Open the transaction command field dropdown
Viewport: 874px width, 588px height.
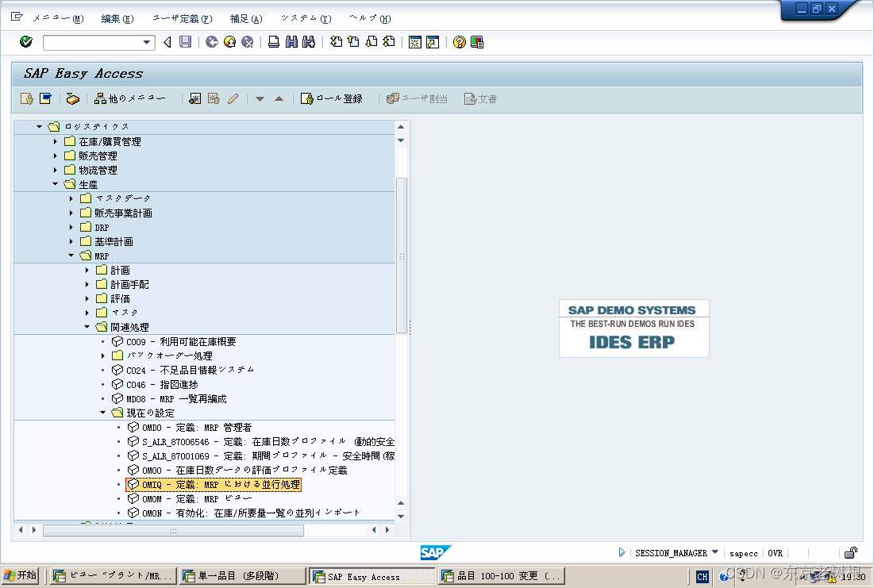click(147, 42)
